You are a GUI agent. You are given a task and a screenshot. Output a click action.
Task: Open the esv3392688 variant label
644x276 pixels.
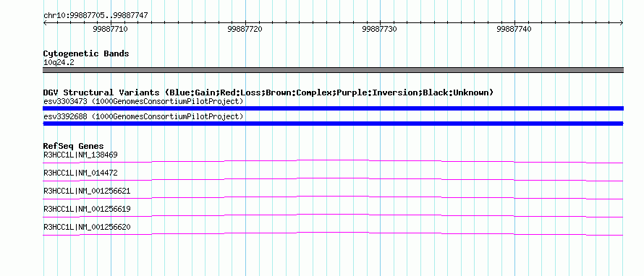pyautogui.click(x=143, y=116)
